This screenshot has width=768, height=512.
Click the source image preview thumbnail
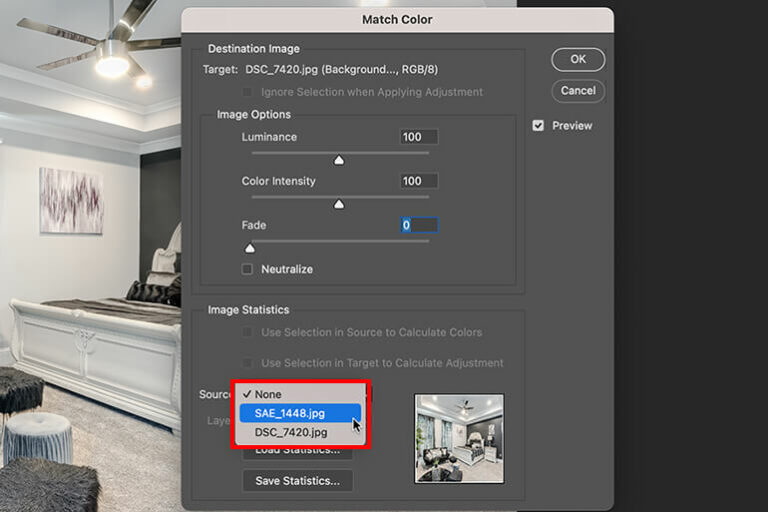[459, 438]
